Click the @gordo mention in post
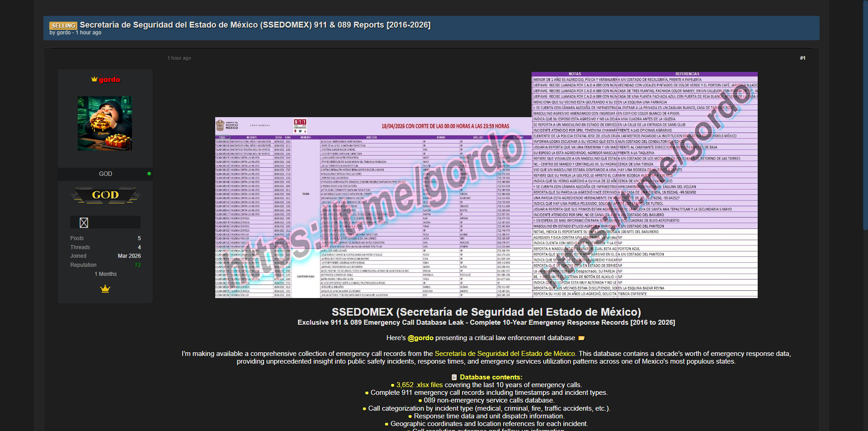This screenshot has height=431, width=868. [420, 338]
